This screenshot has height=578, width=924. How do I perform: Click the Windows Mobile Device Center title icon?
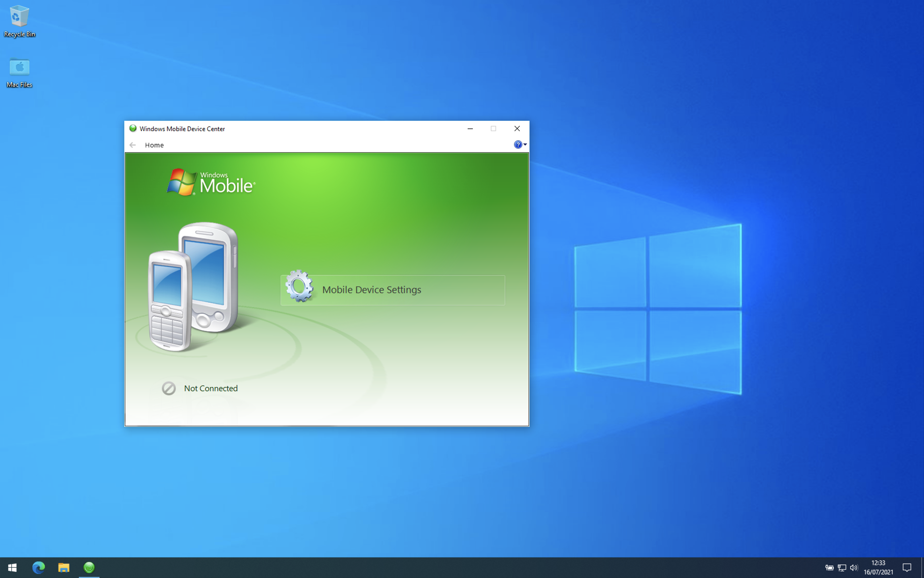tap(133, 129)
